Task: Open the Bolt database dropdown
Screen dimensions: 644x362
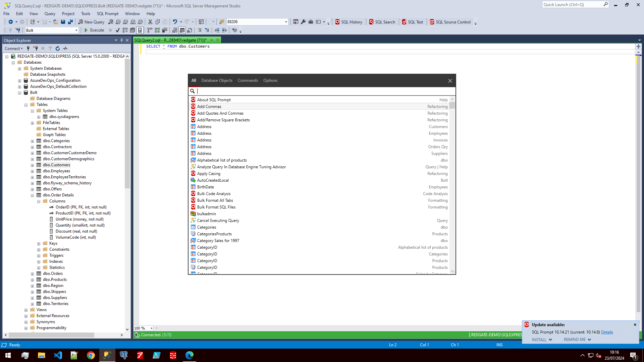Action: (76, 30)
